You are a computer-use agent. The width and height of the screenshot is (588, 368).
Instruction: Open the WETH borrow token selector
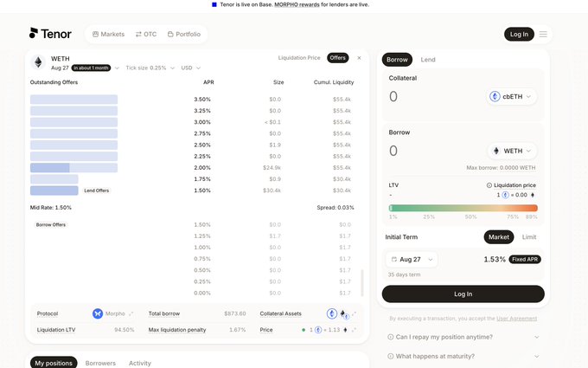512,151
